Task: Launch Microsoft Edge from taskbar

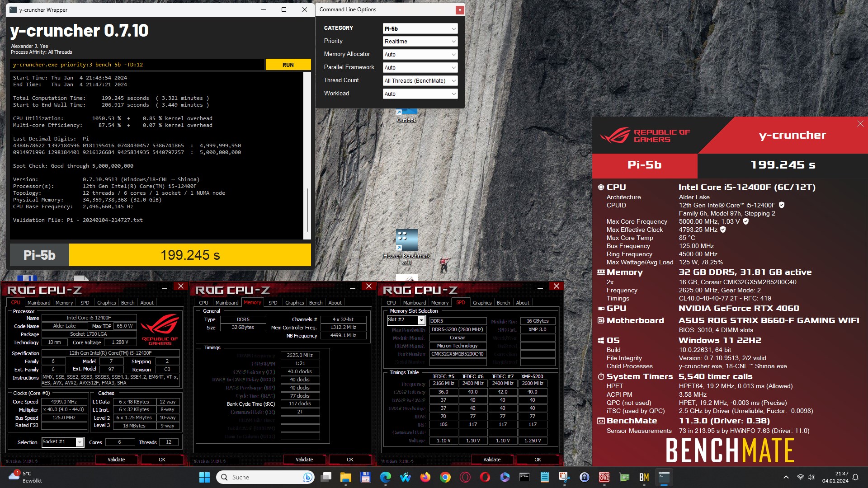Action: pos(386,477)
